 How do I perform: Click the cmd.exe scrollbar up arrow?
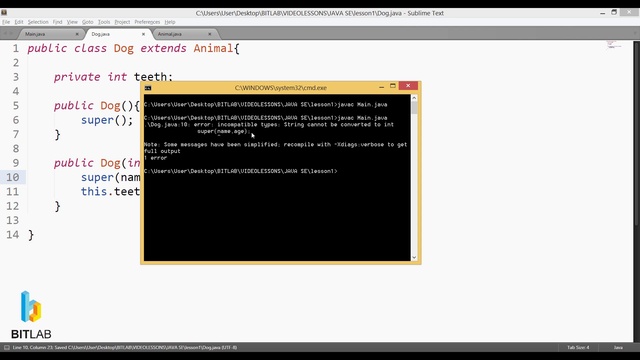point(414,98)
